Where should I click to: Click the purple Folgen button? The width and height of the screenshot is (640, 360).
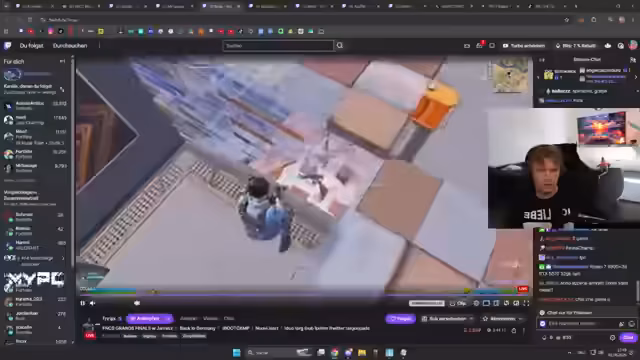point(400,319)
